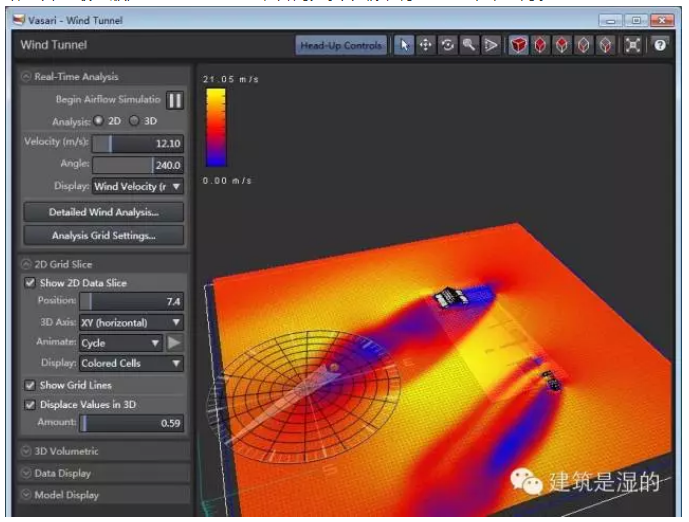The image size is (689, 522).
Task: Click the velocity color legend bar
Action: (x=216, y=127)
